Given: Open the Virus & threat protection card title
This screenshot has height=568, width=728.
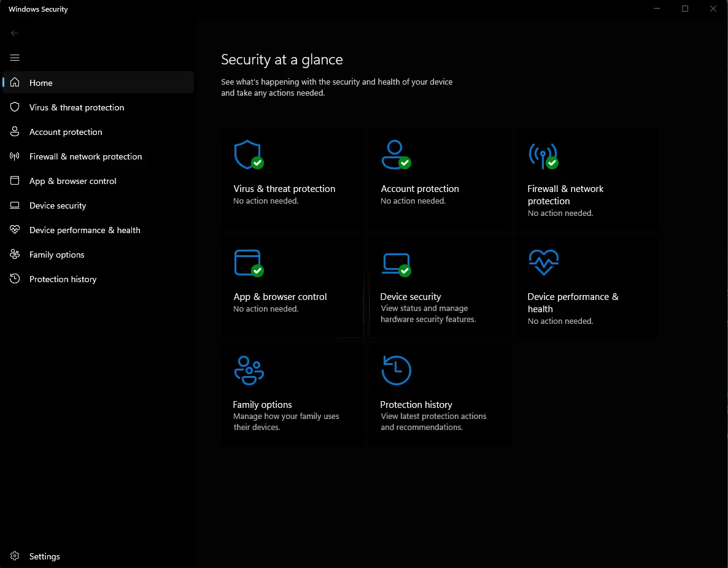Looking at the screenshot, I should click(x=284, y=188).
